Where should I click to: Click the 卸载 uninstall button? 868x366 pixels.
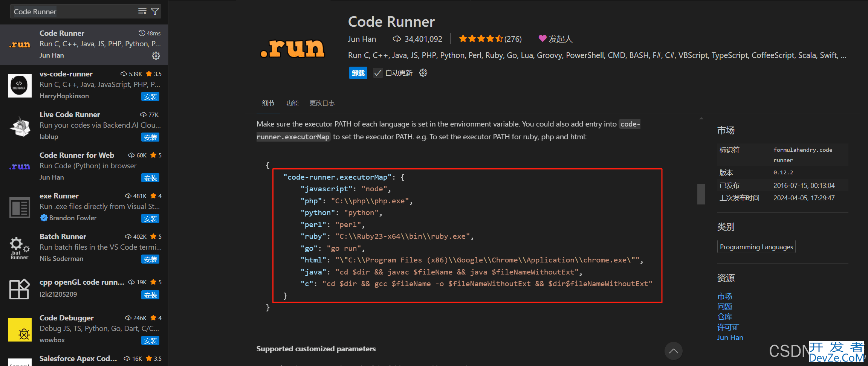click(358, 73)
